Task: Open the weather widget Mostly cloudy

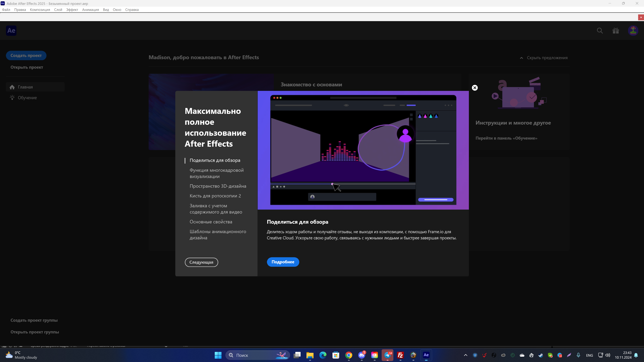Action: (21, 355)
